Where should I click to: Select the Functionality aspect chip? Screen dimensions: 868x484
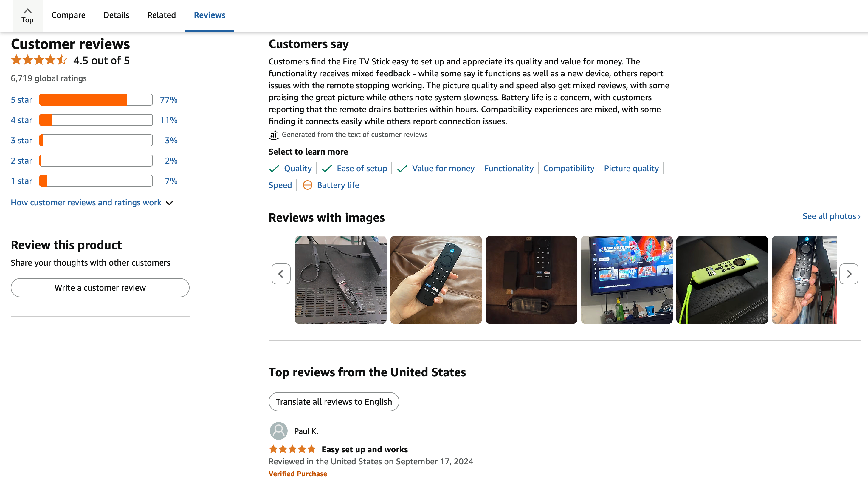pos(509,168)
